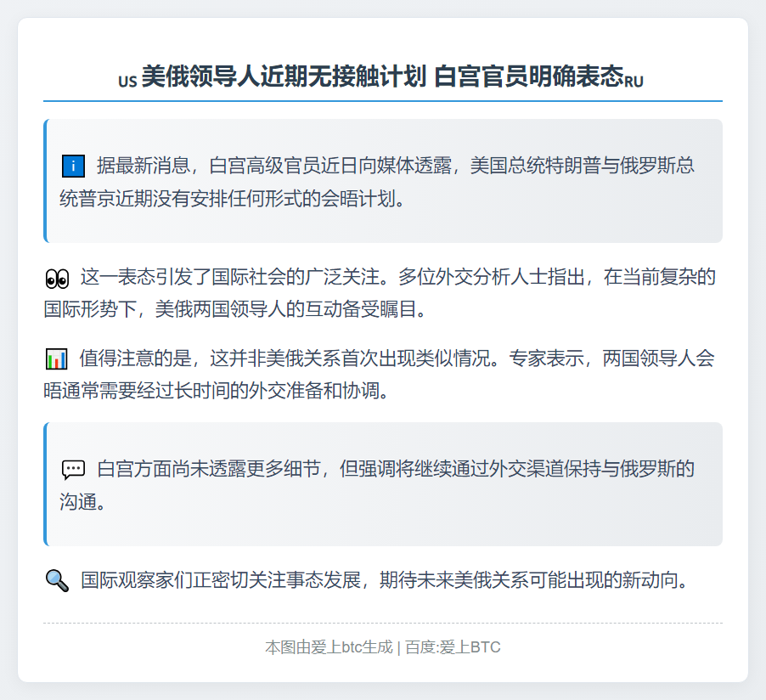Click the blue left border of first quote box
Viewport: 766px width, 700px height.
click(45, 181)
